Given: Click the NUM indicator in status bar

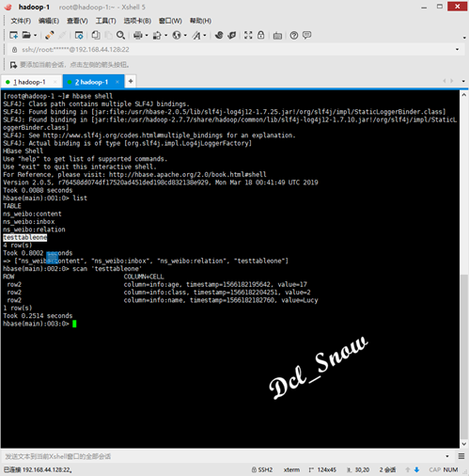Looking at the screenshot, I should tap(451, 469).
